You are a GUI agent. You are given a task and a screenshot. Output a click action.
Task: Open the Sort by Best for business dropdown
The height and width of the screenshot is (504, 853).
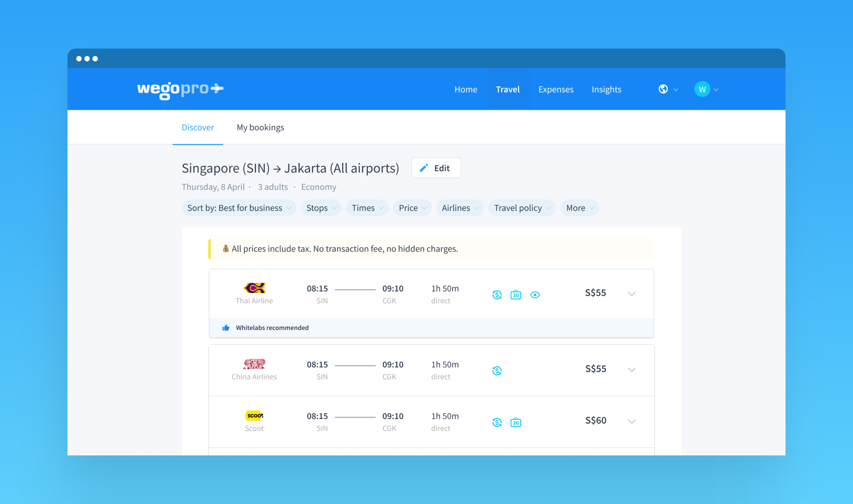(239, 208)
